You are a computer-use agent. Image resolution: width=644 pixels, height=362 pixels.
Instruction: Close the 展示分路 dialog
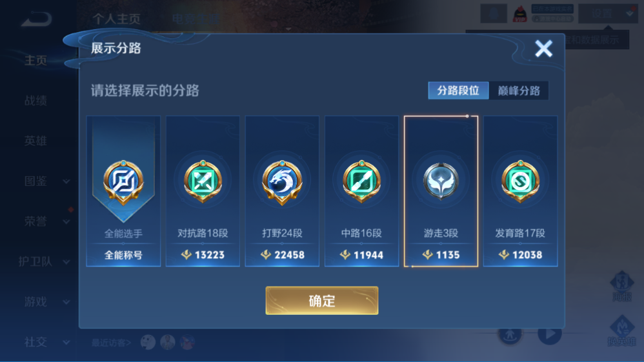[x=543, y=48]
